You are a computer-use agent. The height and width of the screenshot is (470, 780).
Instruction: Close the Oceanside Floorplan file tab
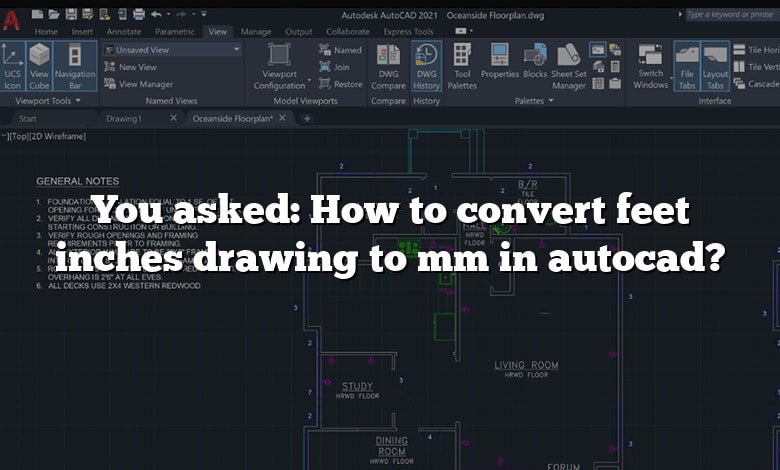point(282,118)
